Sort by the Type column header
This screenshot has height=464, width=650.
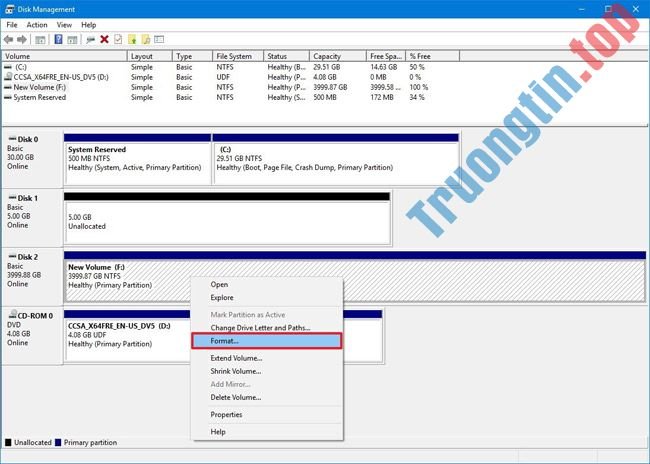(x=192, y=56)
